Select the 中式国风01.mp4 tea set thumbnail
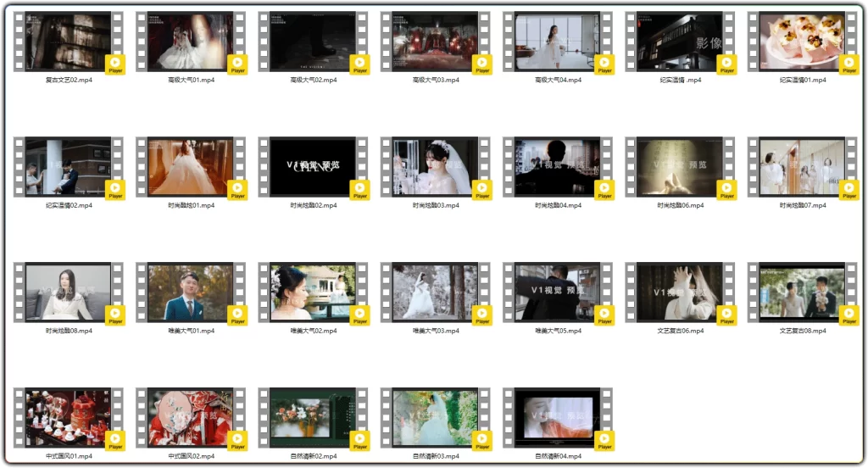Viewport: 868px width, 468px height. 68,418
